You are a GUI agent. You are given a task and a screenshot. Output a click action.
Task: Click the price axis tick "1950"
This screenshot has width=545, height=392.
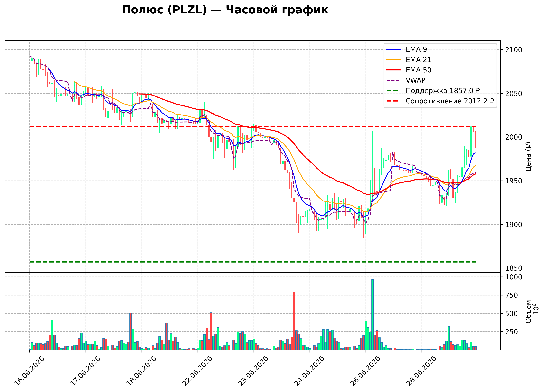point(514,181)
